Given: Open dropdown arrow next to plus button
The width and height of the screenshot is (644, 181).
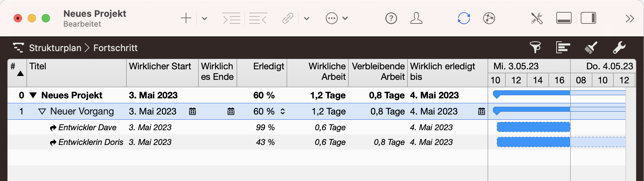Looking at the screenshot, I should click(205, 19).
